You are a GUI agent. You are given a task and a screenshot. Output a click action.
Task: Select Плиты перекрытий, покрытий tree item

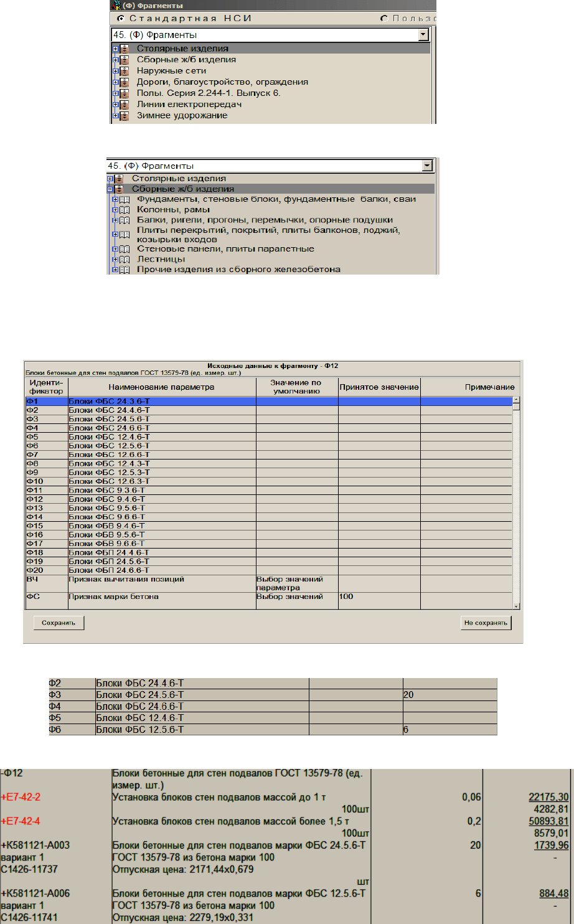(268, 235)
